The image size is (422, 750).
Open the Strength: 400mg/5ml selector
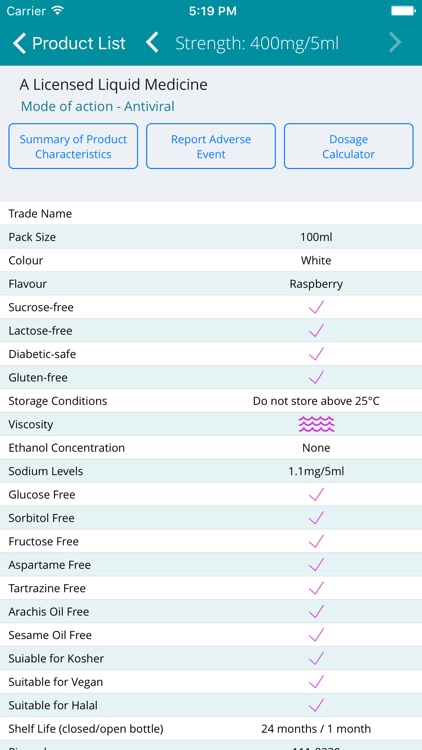257,44
